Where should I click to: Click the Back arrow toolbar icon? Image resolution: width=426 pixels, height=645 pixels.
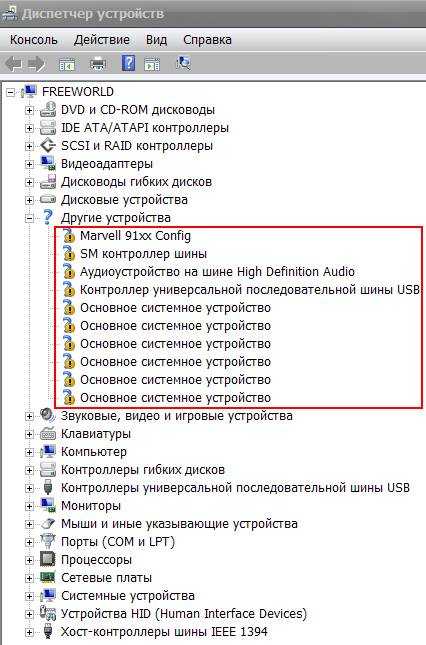point(14,64)
